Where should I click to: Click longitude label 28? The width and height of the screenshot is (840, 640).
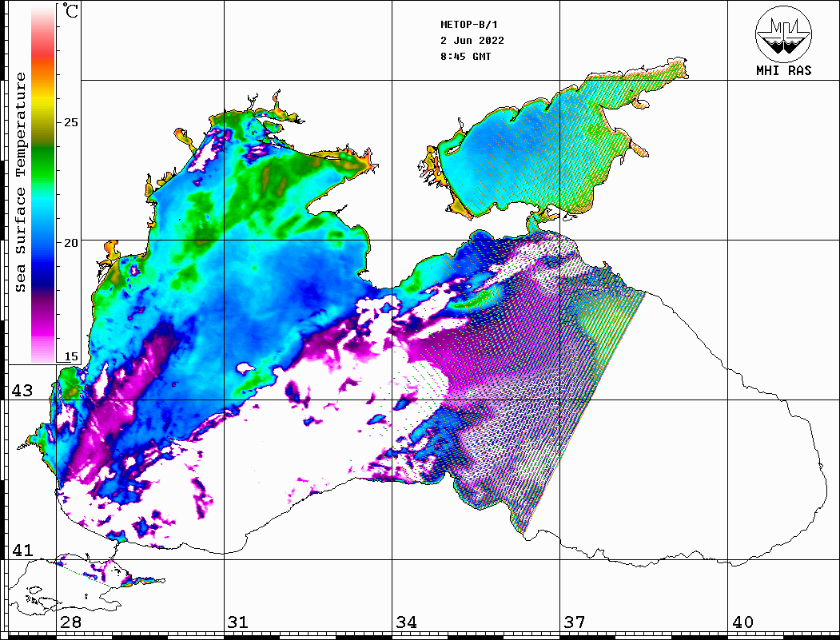coord(70,622)
